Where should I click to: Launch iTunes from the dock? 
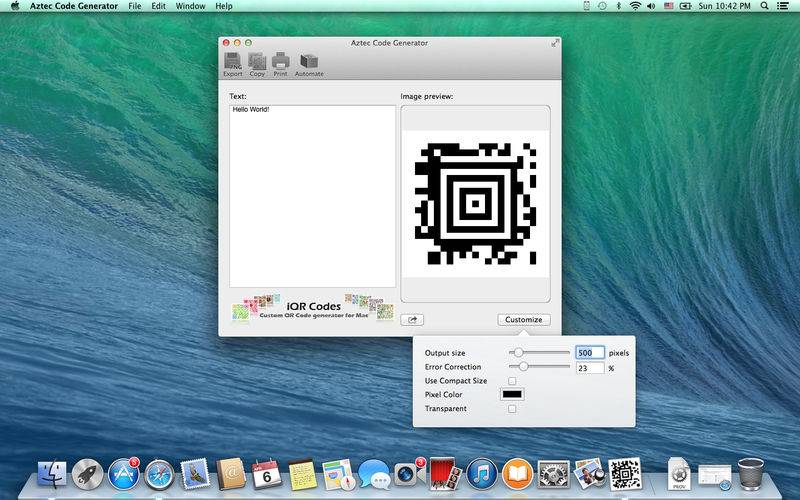[x=482, y=473]
